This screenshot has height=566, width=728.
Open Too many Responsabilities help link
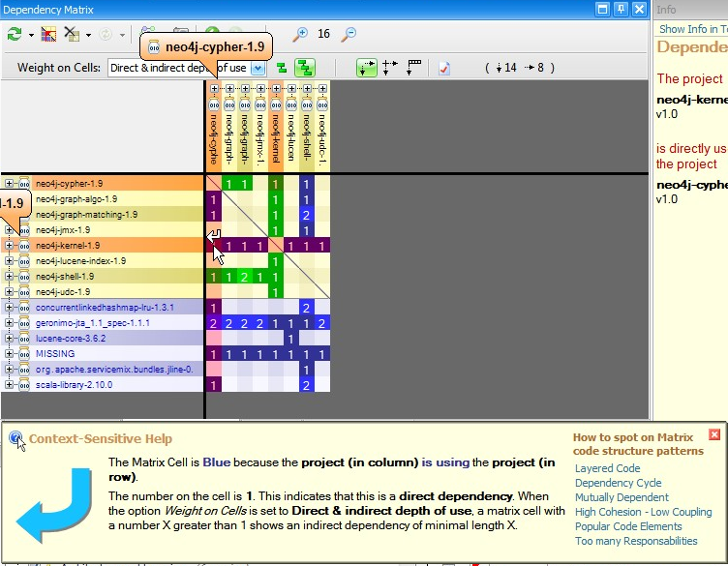(x=636, y=541)
